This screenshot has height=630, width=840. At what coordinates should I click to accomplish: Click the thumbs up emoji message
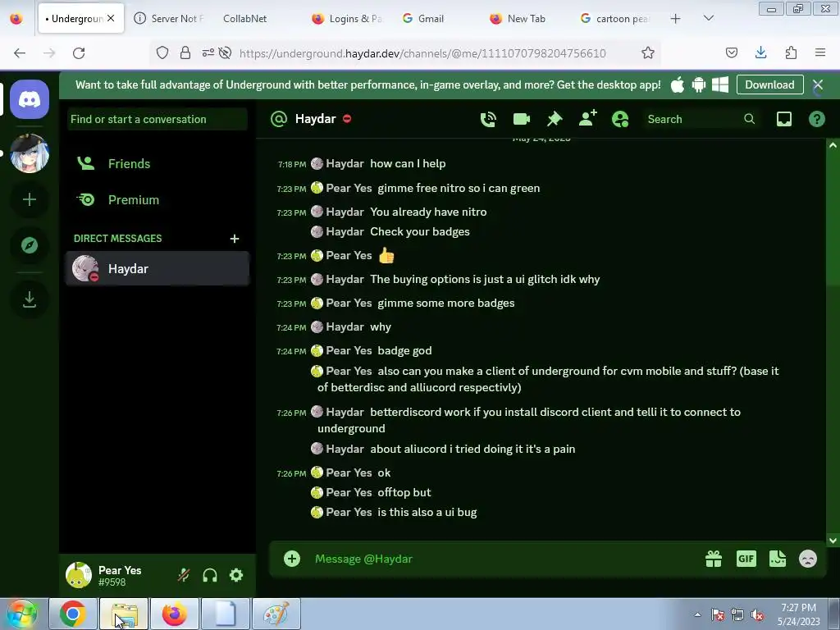point(386,256)
